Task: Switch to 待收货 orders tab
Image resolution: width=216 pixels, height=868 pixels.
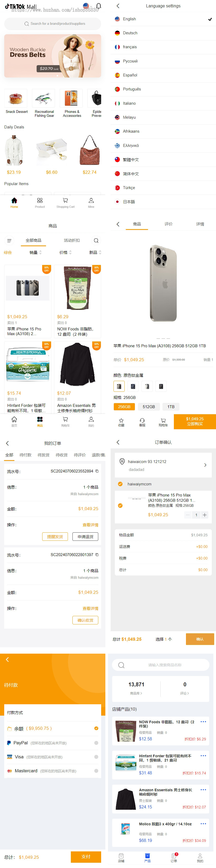Action: point(62,455)
